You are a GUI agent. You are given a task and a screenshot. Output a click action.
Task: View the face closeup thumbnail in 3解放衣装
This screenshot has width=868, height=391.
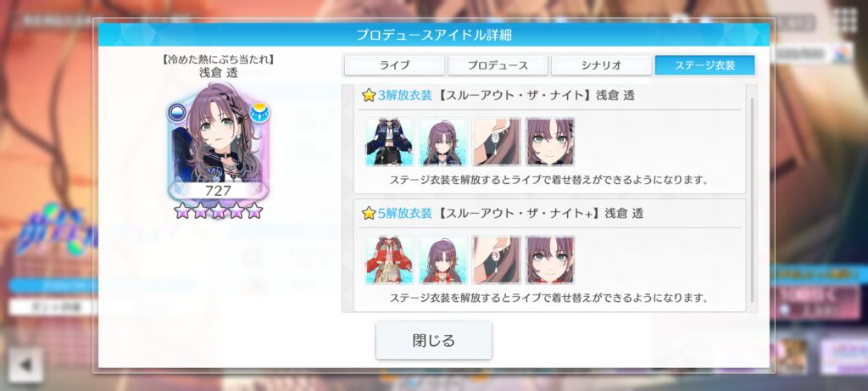coord(550,142)
